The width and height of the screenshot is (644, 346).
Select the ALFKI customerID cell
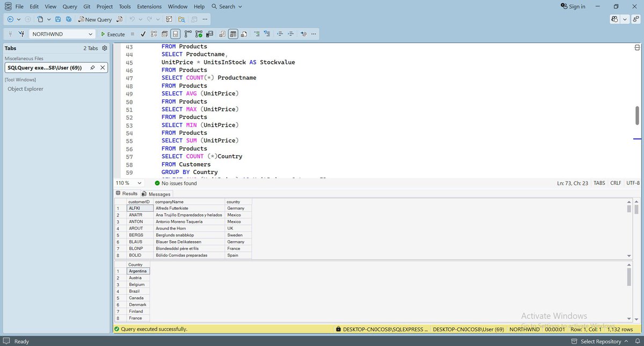(x=140, y=208)
